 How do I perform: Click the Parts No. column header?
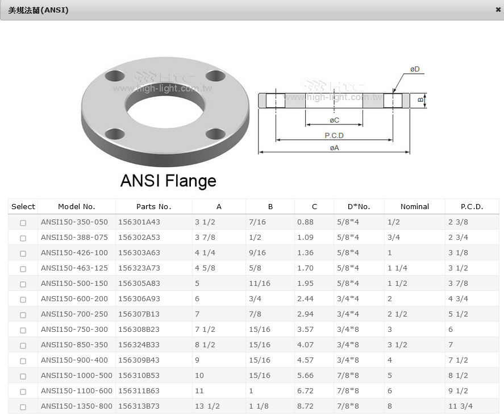[153, 207]
